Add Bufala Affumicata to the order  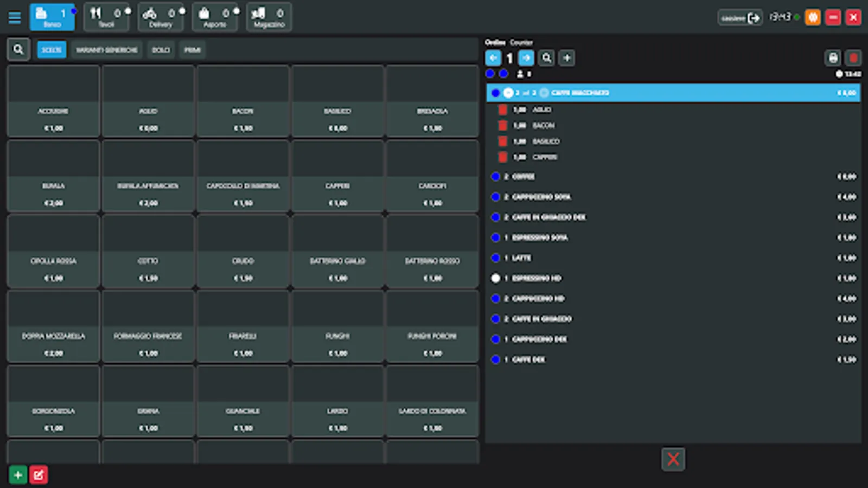148,176
